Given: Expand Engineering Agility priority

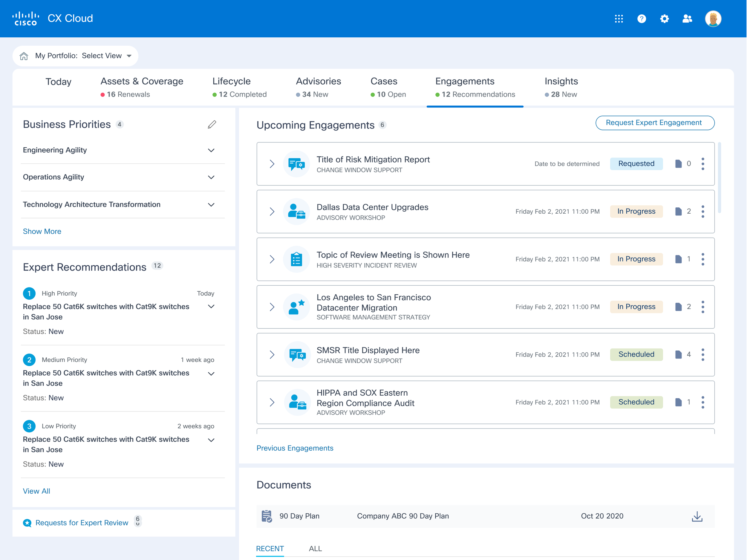Looking at the screenshot, I should coord(211,150).
